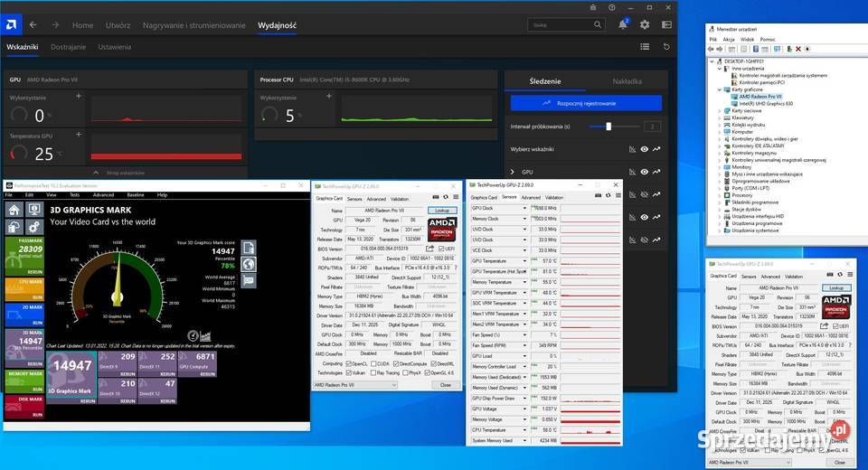Image resolution: width=868 pixels, height=470 pixels.
Task: Select AMD Radeon Pro VII in Menedżer urządzeń
Action: [x=760, y=97]
